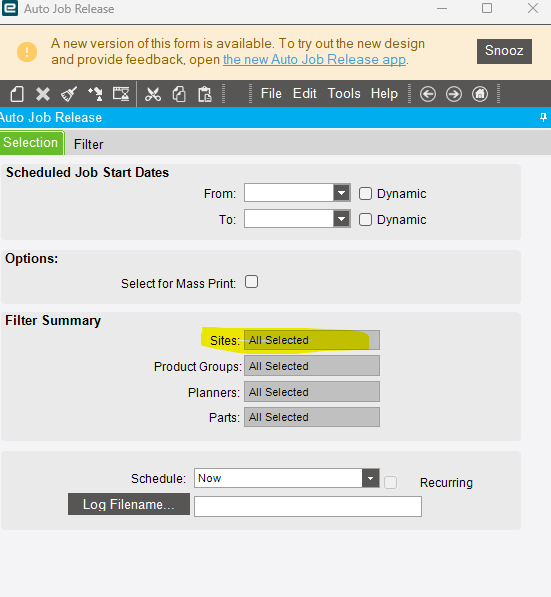Screen dimensions: 551x597
Task: Go back with left arrow icon
Action: (x=428, y=94)
